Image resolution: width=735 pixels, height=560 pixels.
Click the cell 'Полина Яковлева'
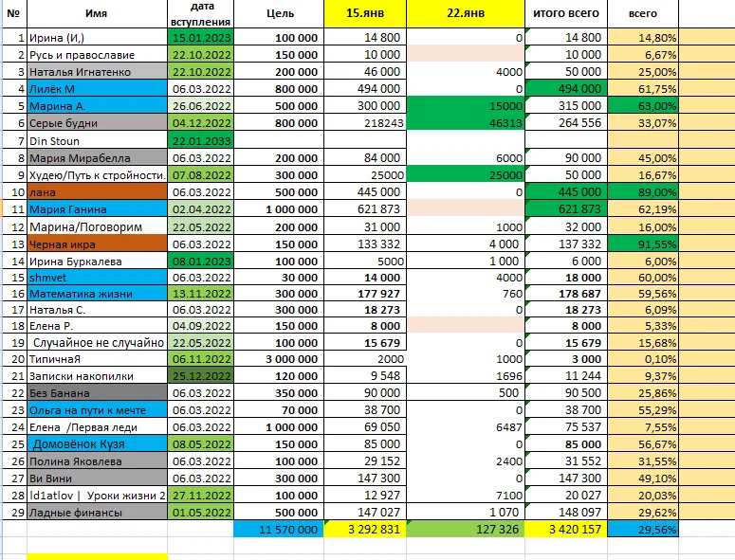pos(97,461)
